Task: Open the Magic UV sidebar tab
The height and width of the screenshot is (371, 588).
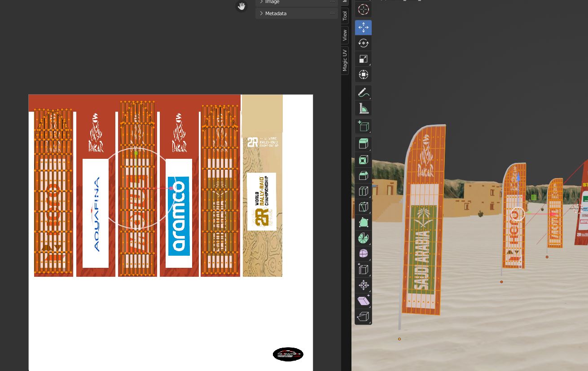Action: pos(345,60)
